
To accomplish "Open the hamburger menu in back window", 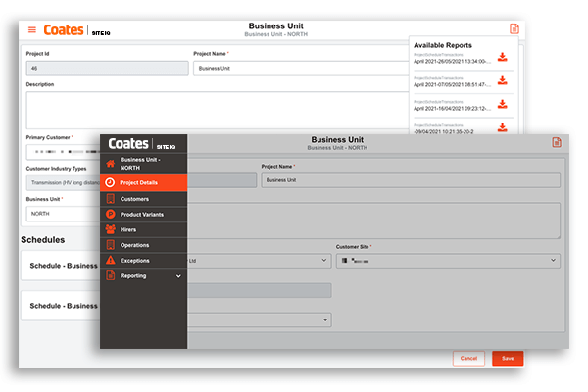I will coord(32,29).
